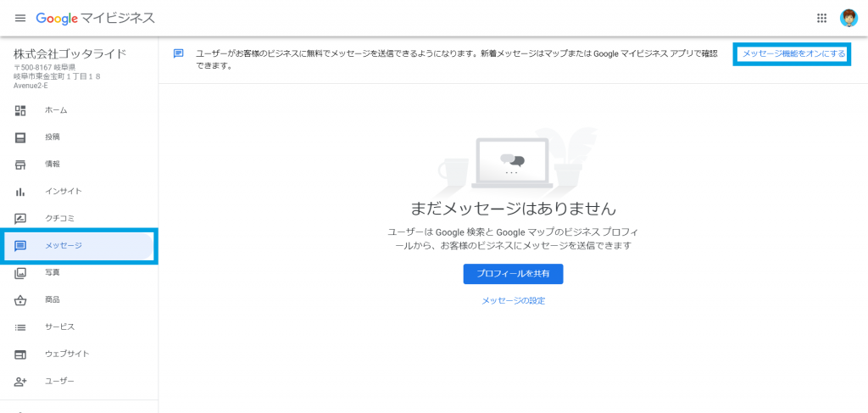This screenshot has height=413, width=868.
Task: Open the Google apps grid
Action: [821, 18]
